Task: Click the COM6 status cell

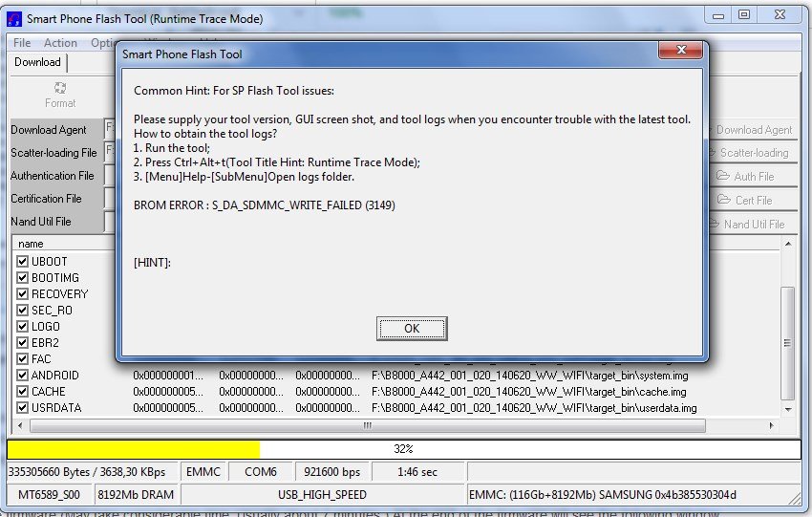Action: click(x=261, y=472)
